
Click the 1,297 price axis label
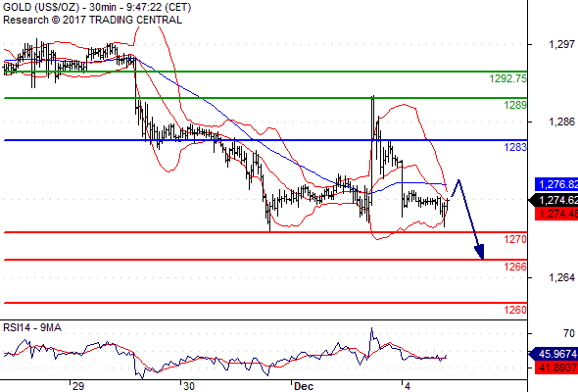coord(561,45)
